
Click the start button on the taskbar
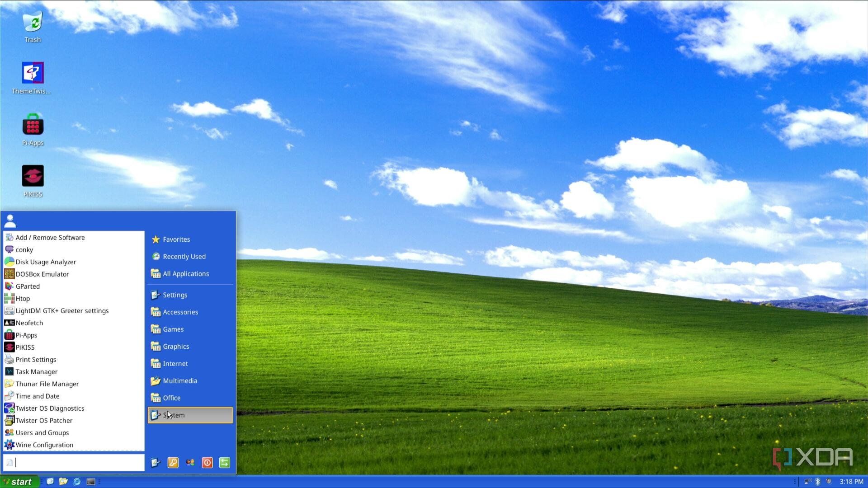coord(19,482)
